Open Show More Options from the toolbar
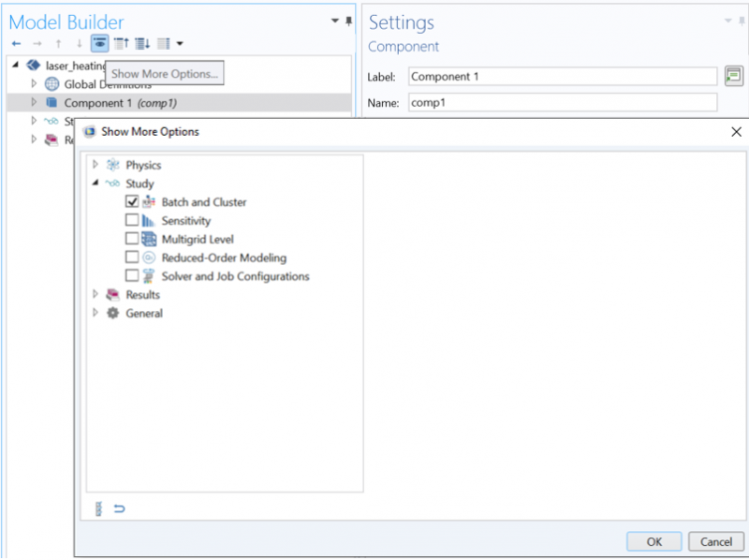This screenshot has width=749, height=560. tap(99, 43)
